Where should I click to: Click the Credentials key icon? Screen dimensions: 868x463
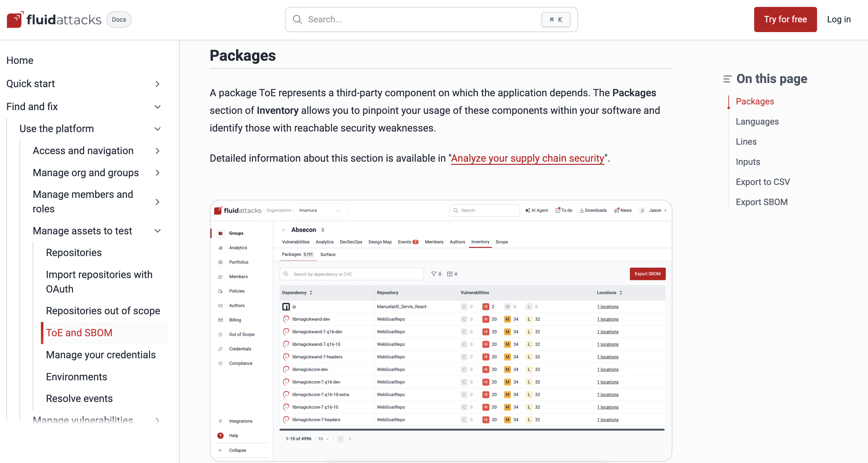point(220,349)
